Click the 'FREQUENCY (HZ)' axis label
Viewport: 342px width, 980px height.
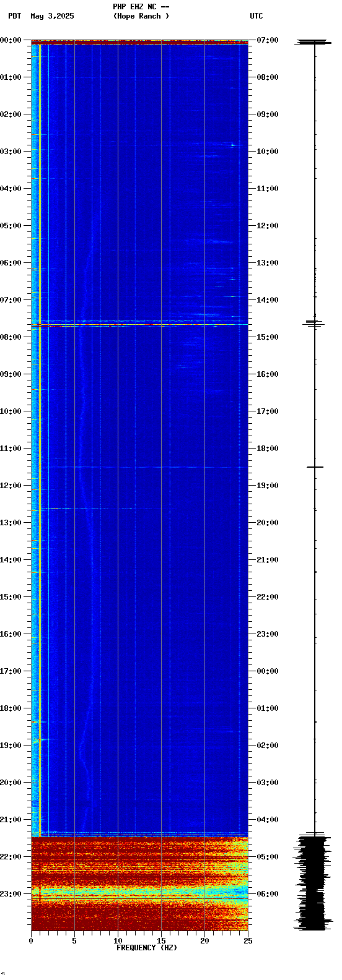(147, 948)
